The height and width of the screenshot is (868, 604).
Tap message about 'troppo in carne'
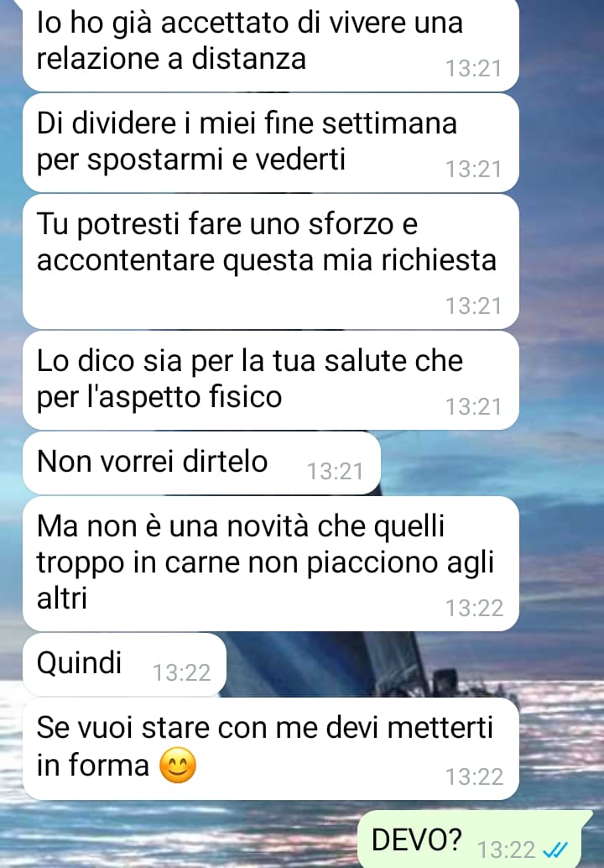(270, 563)
